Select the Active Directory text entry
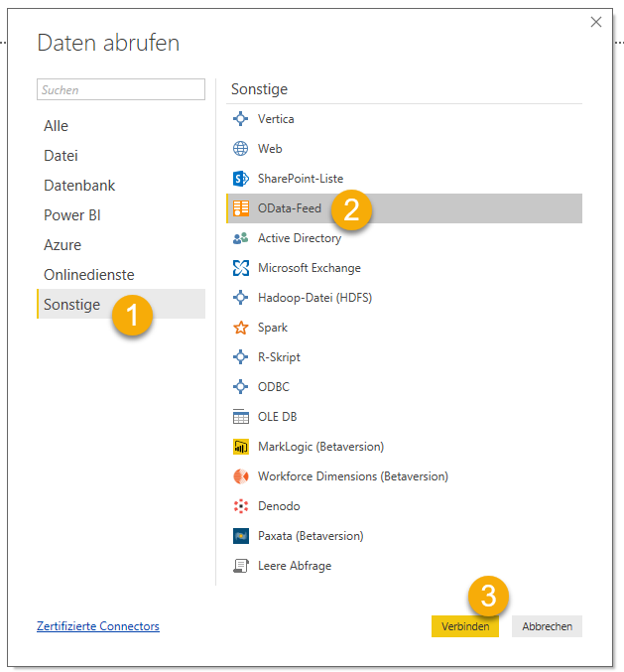624x672 pixels. pos(300,238)
